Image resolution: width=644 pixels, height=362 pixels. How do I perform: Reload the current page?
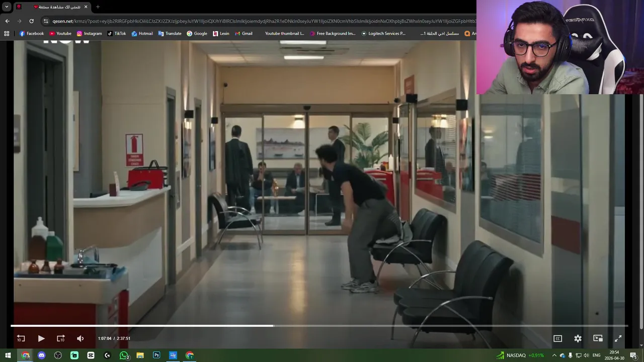click(31, 21)
